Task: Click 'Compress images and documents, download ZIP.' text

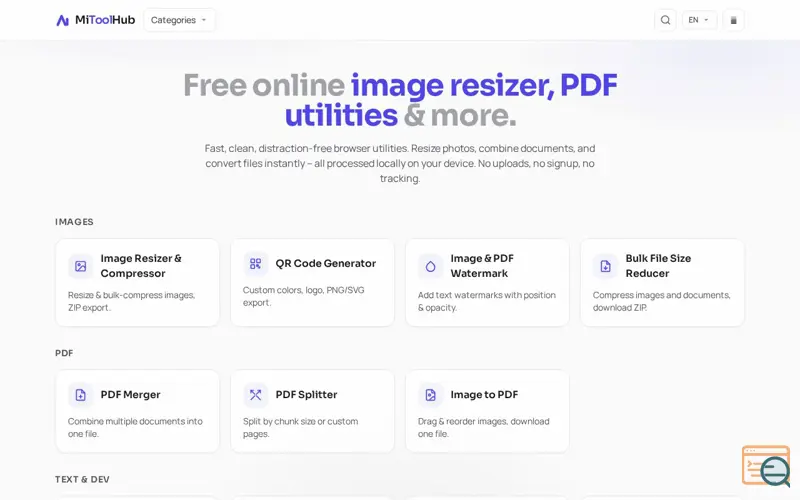Action: click(661, 302)
